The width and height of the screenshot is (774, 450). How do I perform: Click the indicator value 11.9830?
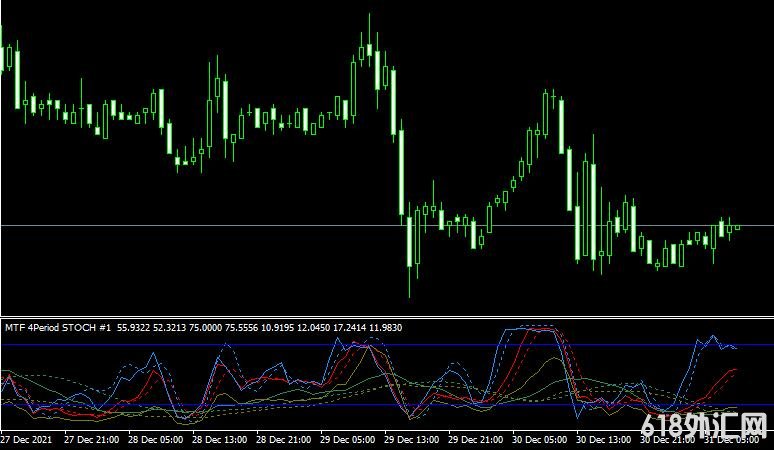click(x=385, y=328)
